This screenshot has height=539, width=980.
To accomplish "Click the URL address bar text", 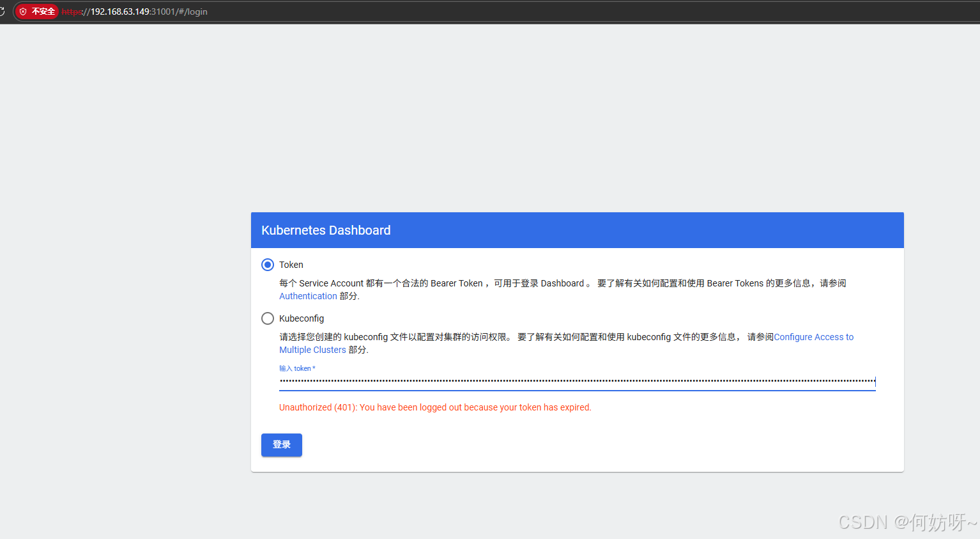I will [x=135, y=12].
